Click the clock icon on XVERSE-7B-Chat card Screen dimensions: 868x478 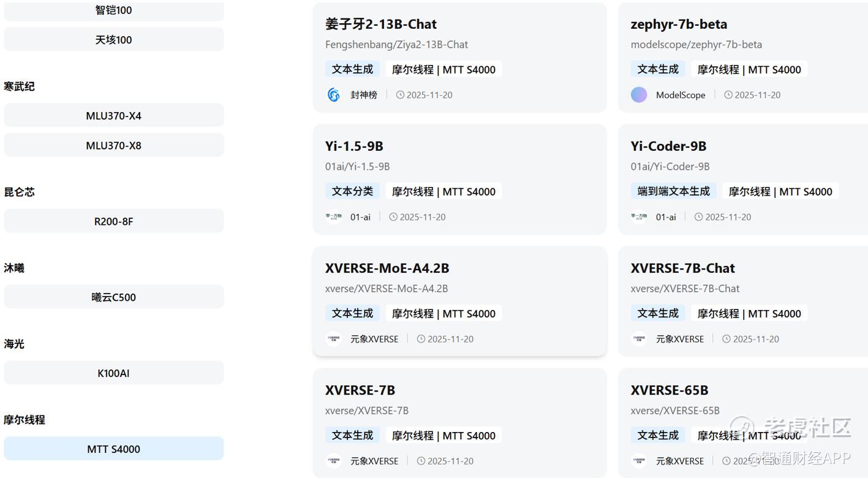pos(726,339)
